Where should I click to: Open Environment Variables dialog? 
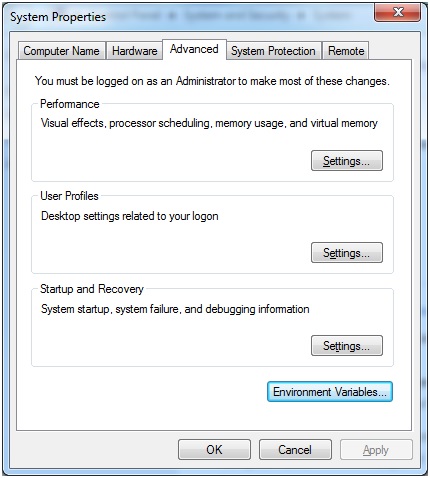pyautogui.click(x=330, y=392)
